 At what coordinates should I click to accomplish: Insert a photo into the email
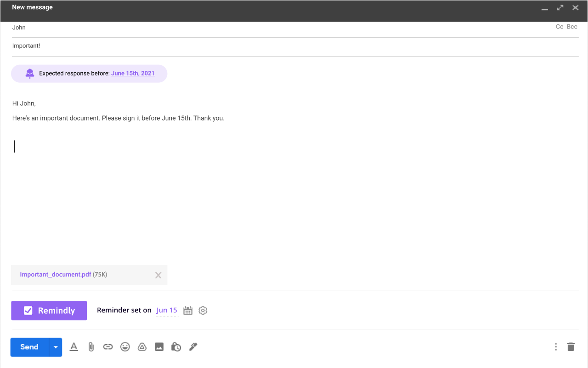pyautogui.click(x=159, y=346)
